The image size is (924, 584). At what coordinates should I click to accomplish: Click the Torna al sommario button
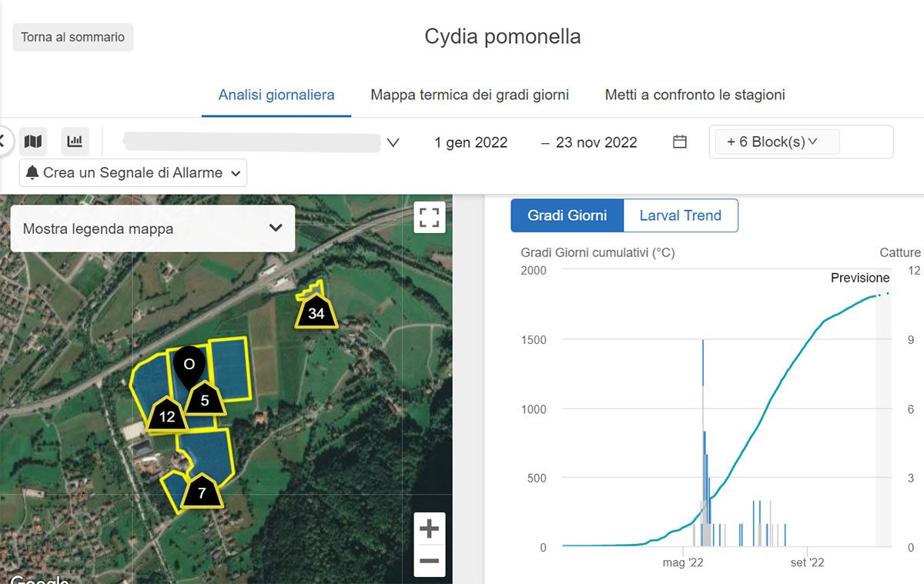click(x=72, y=37)
